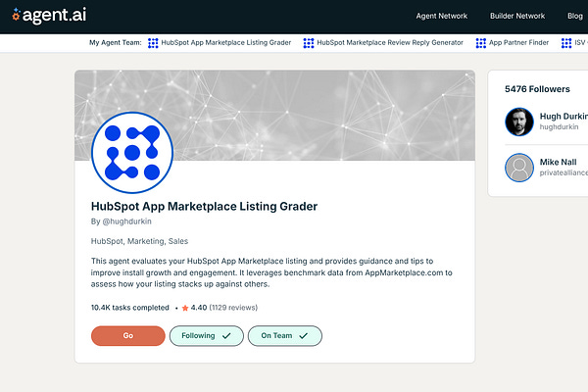This screenshot has width=588, height=392.
Task: Go to the Blog page
Action: coord(575,16)
